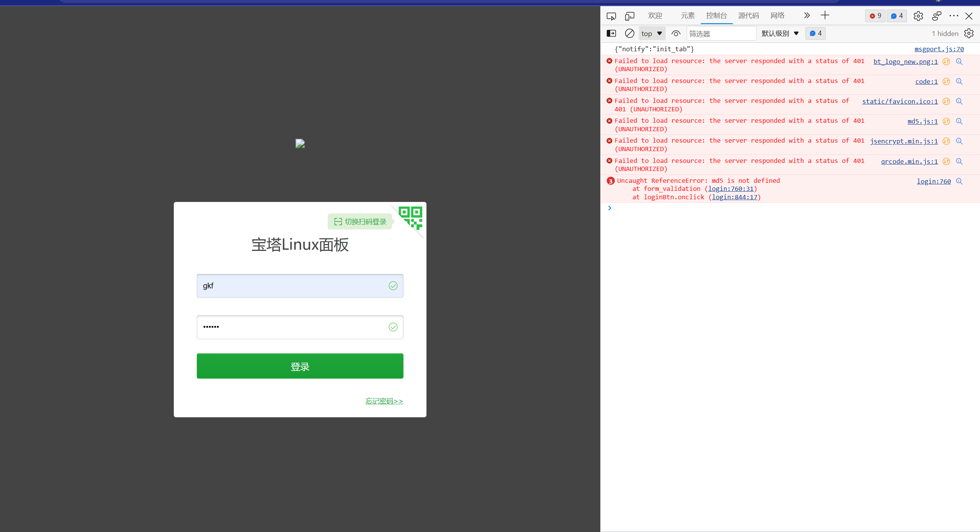Click the blue 4 issues badge in console toolbar

tap(815, 34)
